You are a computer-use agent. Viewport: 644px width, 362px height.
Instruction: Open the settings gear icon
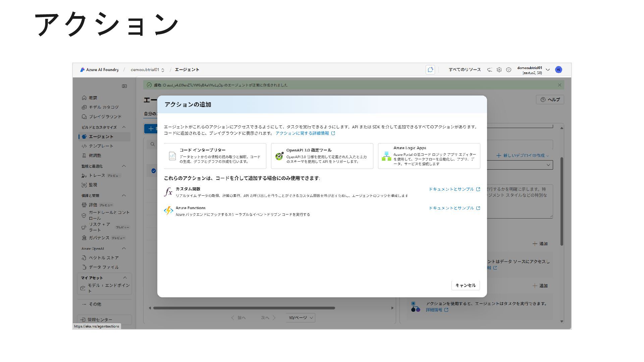click(499, 70)
